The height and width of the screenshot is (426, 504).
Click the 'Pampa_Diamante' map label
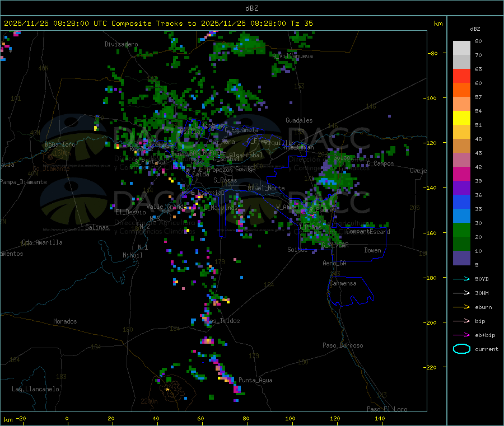click(24, 182)
